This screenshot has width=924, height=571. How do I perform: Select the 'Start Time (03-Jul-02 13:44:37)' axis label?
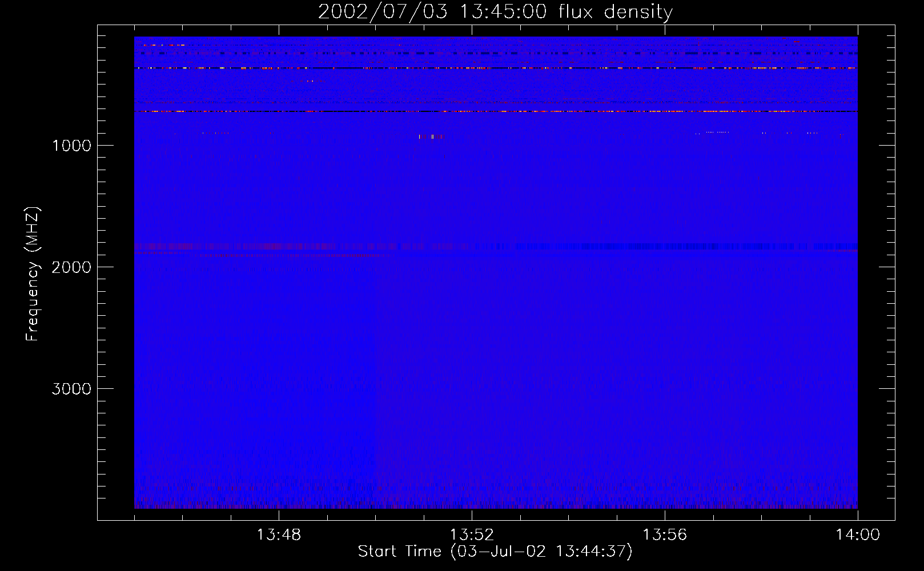click(495, 552)
